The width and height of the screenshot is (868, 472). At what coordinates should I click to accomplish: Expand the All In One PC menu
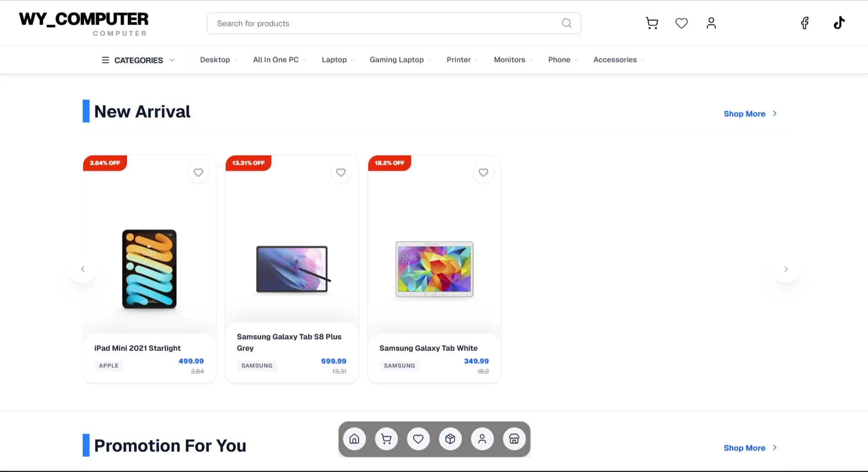(x=280, y=60)
